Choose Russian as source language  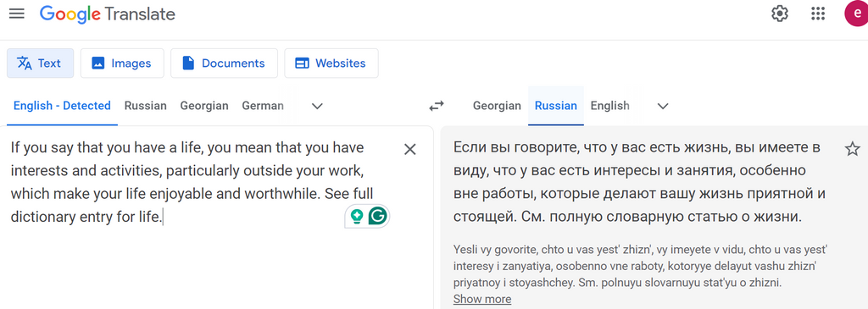146,106
